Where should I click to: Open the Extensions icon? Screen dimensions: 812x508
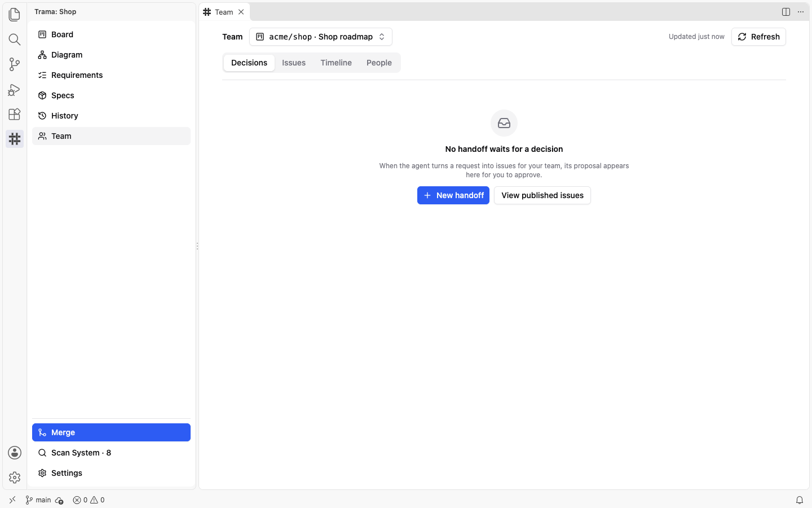(x=15, y=114)
